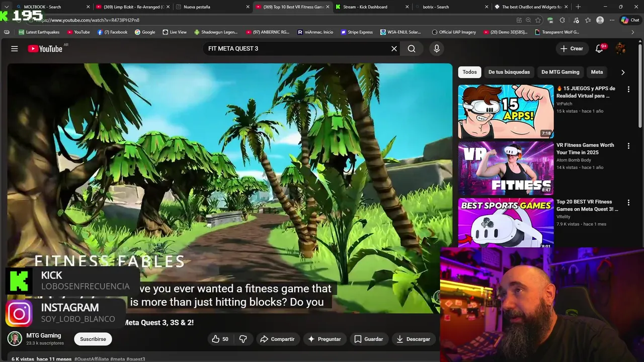Click the MTG Gaming channel name

pyautogui.click(x=44, y=335)
